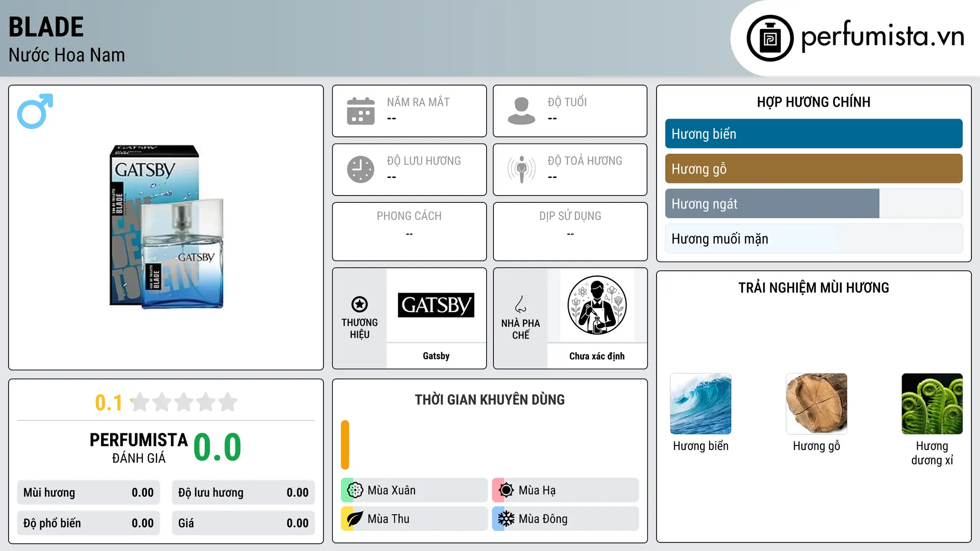Select the Mùa Xuân season label
The height and width of the screenshot is (551, 980).
391,490
